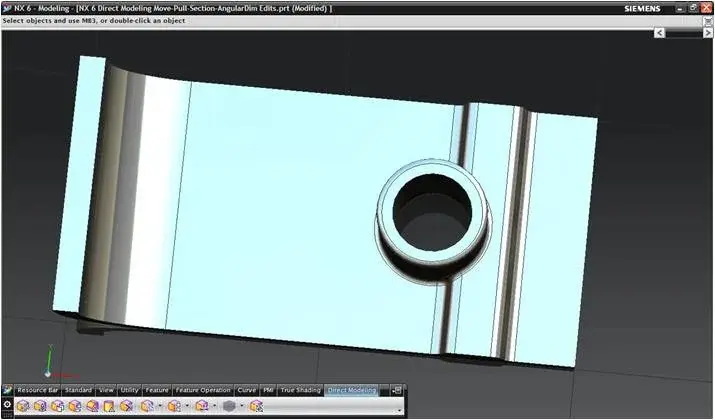Click the left scroll arrow at top right
Viewport: 715px width, 420px height.
(660, 33)
